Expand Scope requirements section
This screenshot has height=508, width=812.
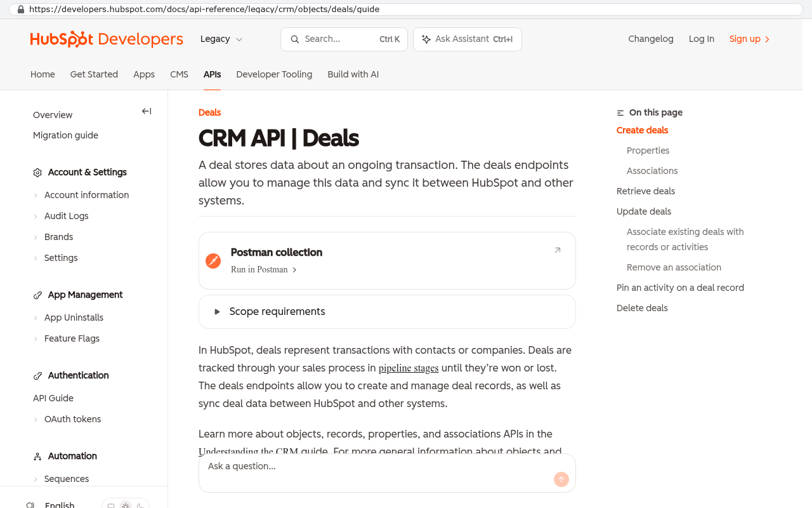pyautogui.click(x=387, y=312)
